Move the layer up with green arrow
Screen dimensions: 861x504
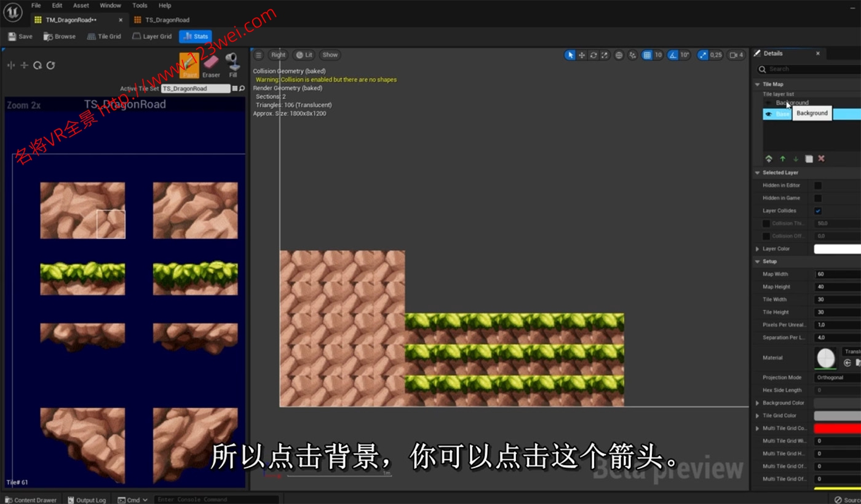[782, 158]
